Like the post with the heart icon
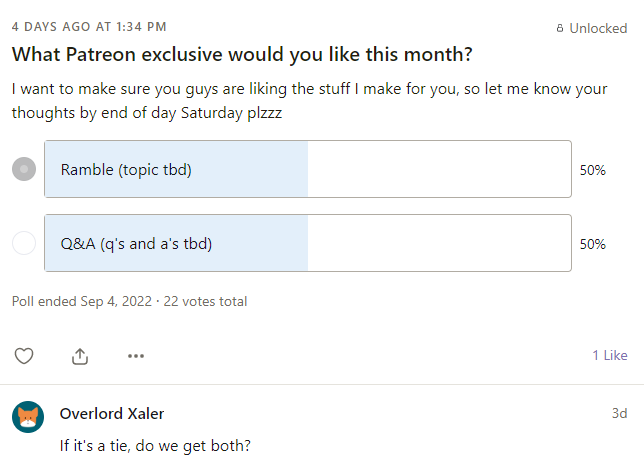The width and height of the screenshot is (644, 461). click(24, 355)
